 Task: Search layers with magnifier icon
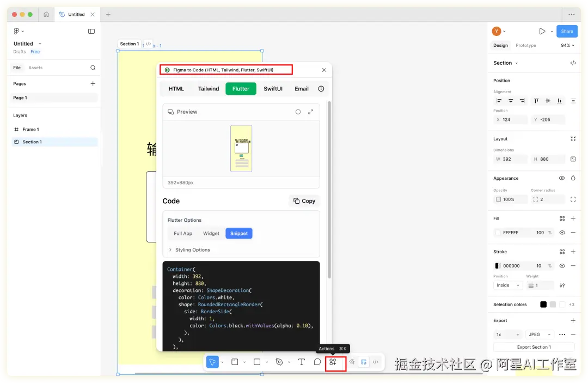click(93, 68)
